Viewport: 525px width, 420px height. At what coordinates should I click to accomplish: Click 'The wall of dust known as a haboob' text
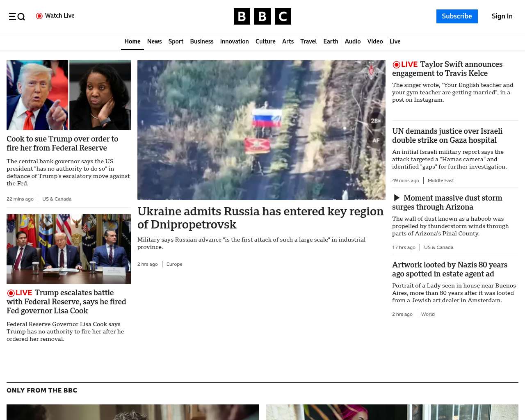click(450, 226)
